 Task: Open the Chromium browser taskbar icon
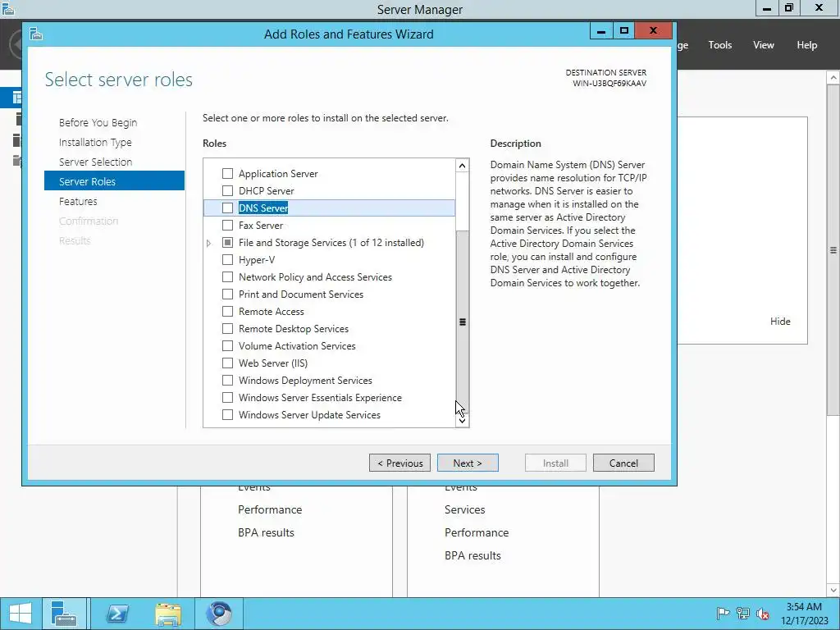point(218,614)
